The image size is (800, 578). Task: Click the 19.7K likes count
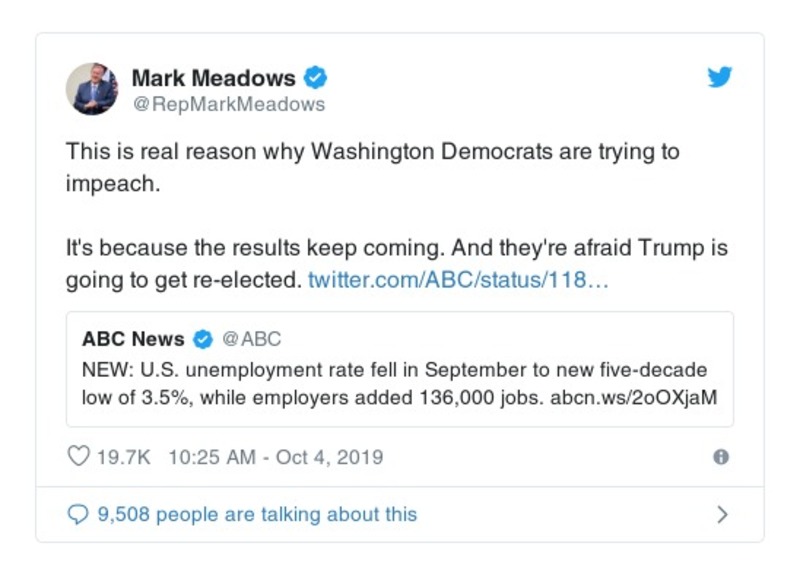tap(123, 457)
